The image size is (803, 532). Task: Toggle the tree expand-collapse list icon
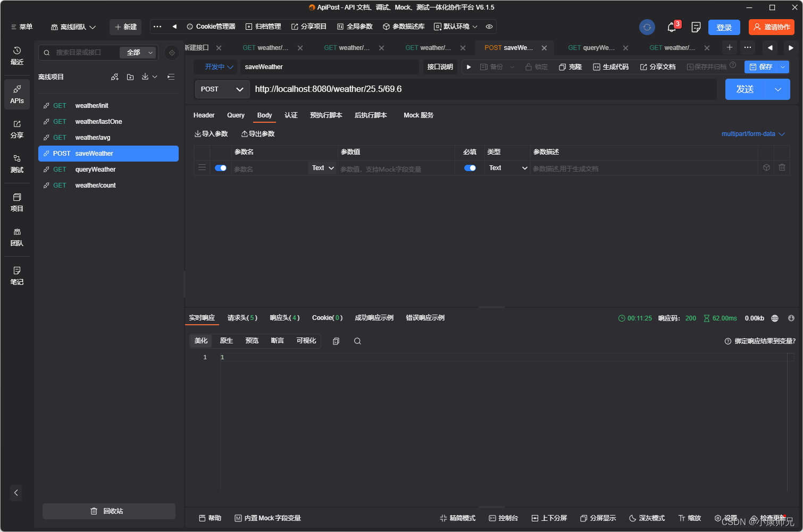click(171, 77)
